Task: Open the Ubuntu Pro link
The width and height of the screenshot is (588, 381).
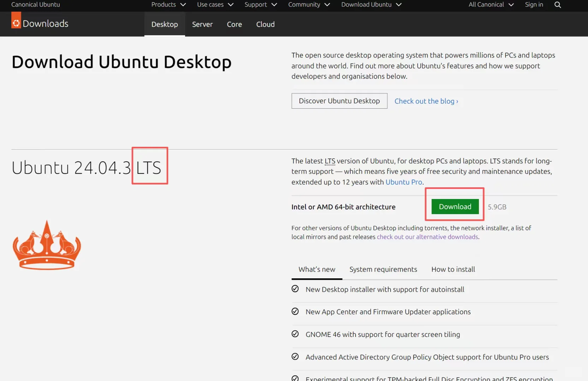Action: pos(404,182)
